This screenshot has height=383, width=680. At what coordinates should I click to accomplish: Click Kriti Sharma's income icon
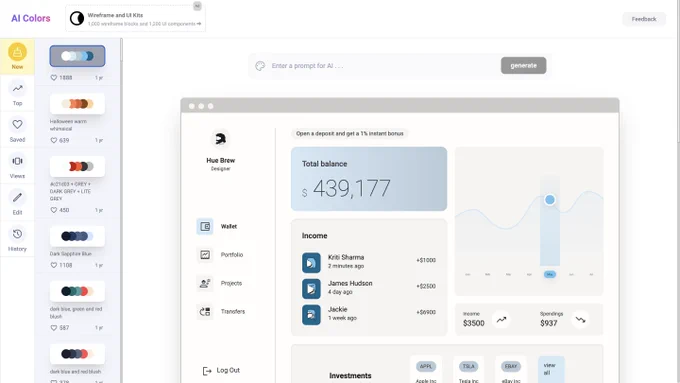point(311,263)
